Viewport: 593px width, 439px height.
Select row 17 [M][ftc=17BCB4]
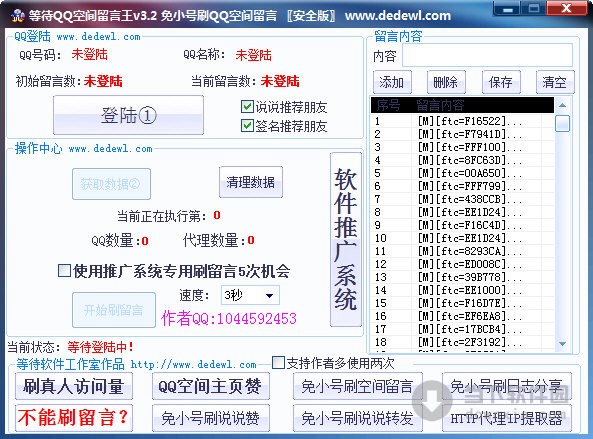coord(462,329)
